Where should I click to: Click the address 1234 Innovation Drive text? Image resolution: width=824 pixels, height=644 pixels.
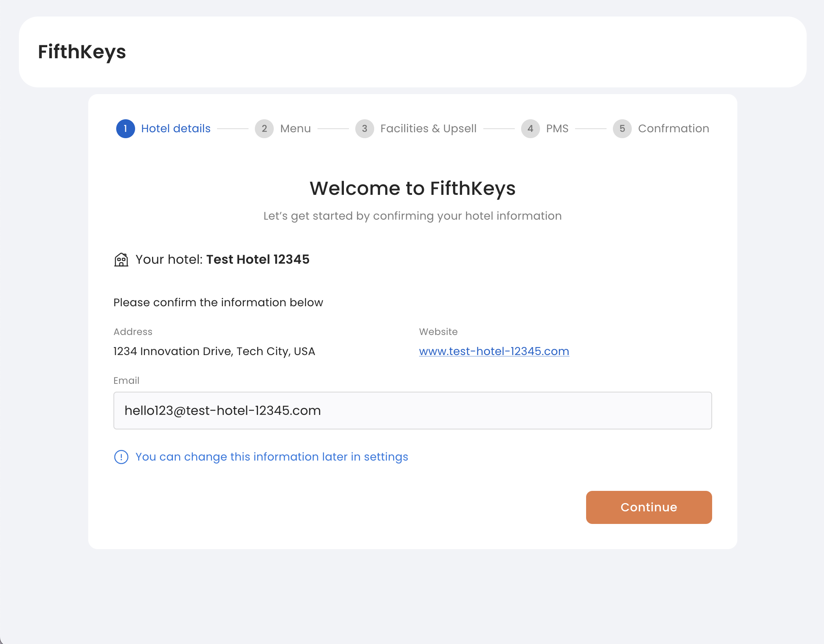pyautogui.click(x=214, y=351)
